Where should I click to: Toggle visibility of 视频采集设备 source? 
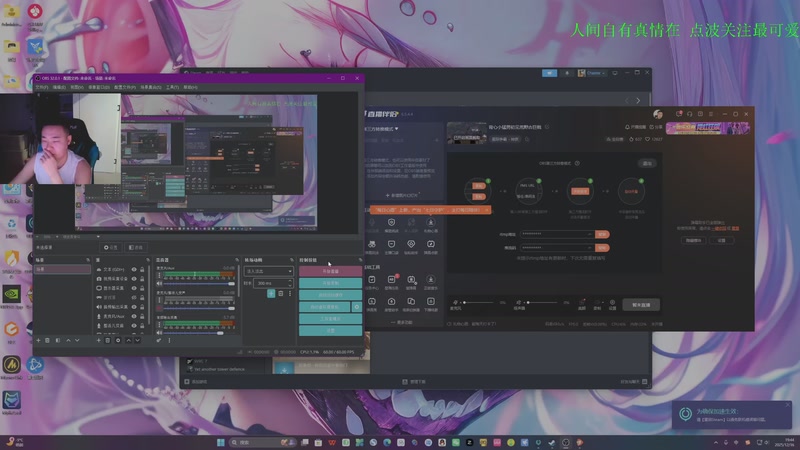coord(134,279)
